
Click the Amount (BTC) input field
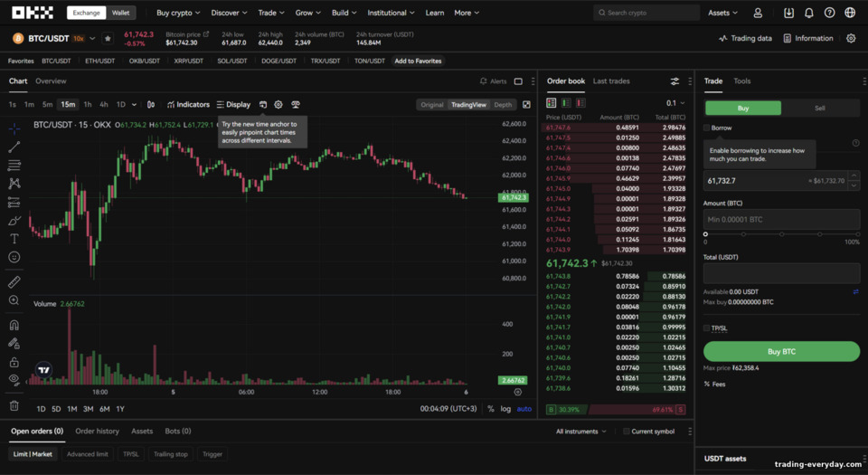(781, 219)
